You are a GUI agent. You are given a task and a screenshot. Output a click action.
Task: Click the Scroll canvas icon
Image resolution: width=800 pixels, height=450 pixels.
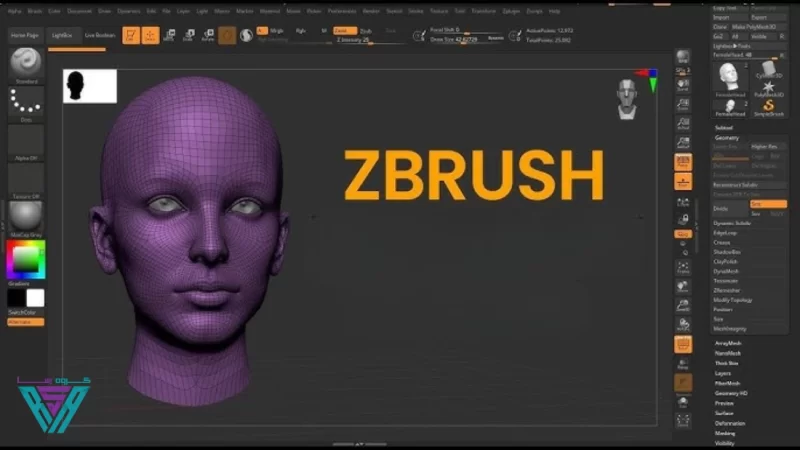click(683, 85)
